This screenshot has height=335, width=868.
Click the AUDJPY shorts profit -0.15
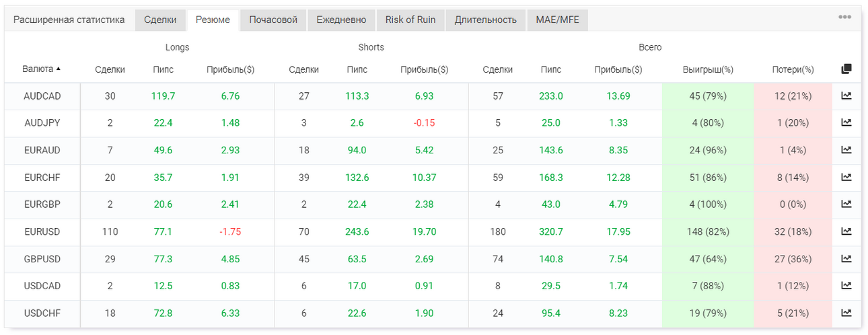[424, 123]
